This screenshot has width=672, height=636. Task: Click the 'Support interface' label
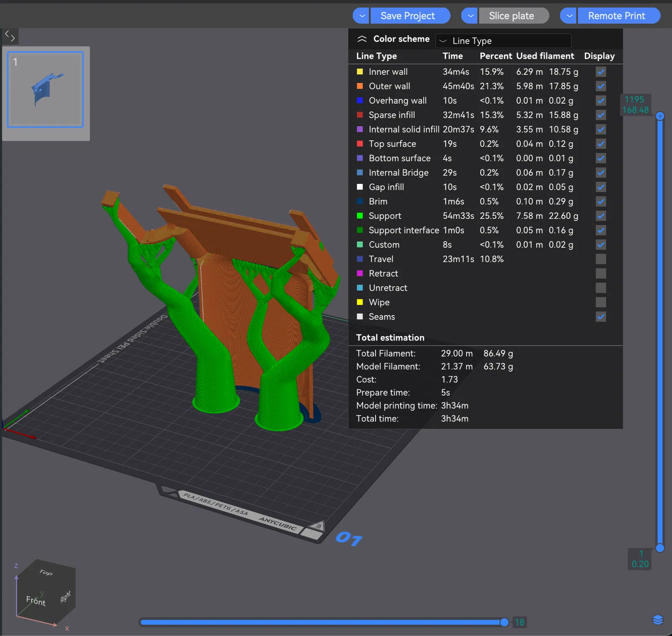[x=404, y=230]
